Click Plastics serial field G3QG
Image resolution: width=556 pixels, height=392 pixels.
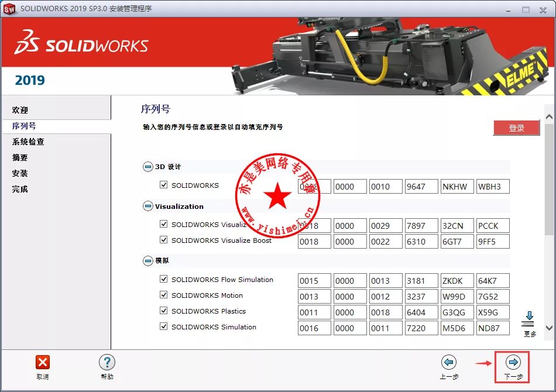point(457,312)
